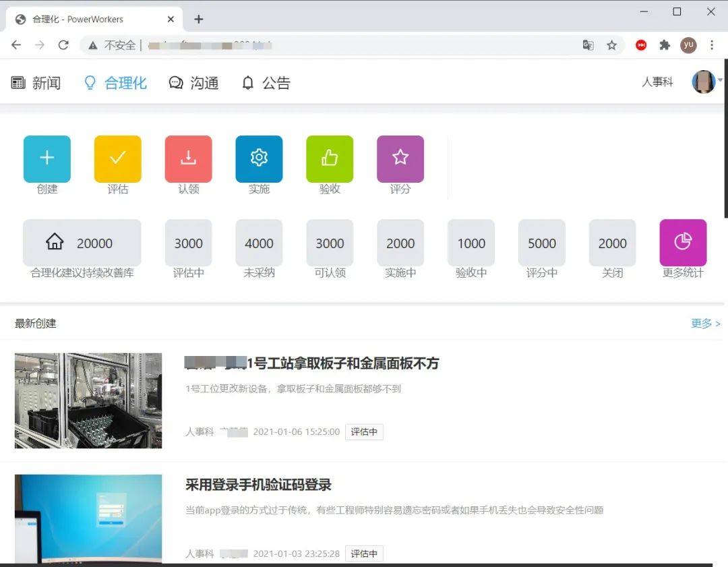Click 评估中 tag on the 2021-01-03 post
The height and width of the screenshot is (567, 728).
(x=364, y=554)
